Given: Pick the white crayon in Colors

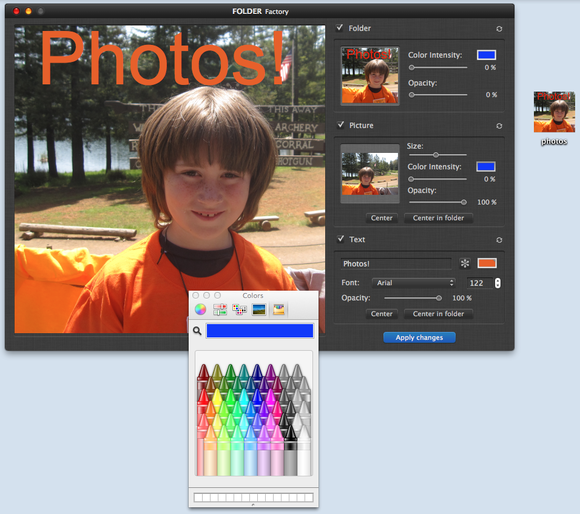Looking at the screenshot, I should [x=304, y=449].
